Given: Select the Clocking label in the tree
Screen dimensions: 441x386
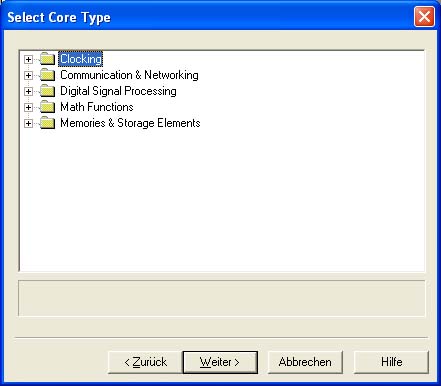Looking at the screenshot, I should pos(81,59).
